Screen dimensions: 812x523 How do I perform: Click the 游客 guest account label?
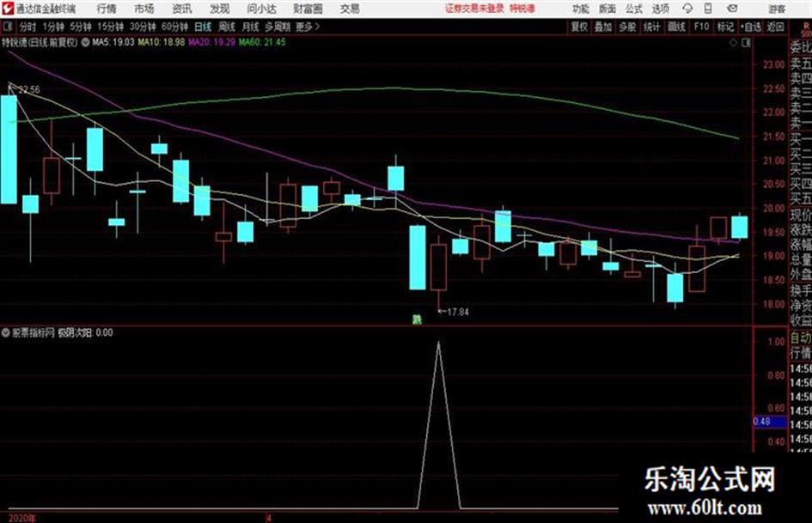click(776, 9)
